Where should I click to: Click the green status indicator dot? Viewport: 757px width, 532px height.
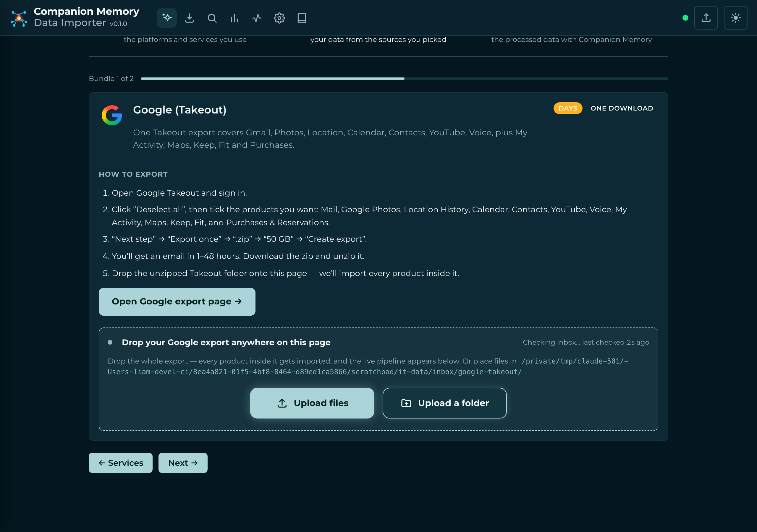685,18
